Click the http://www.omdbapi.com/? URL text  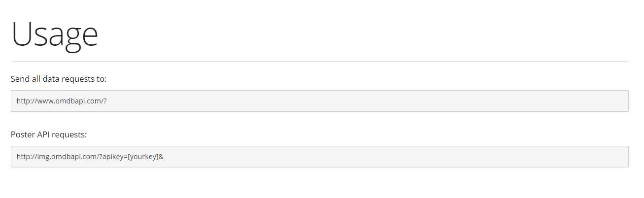62,101
